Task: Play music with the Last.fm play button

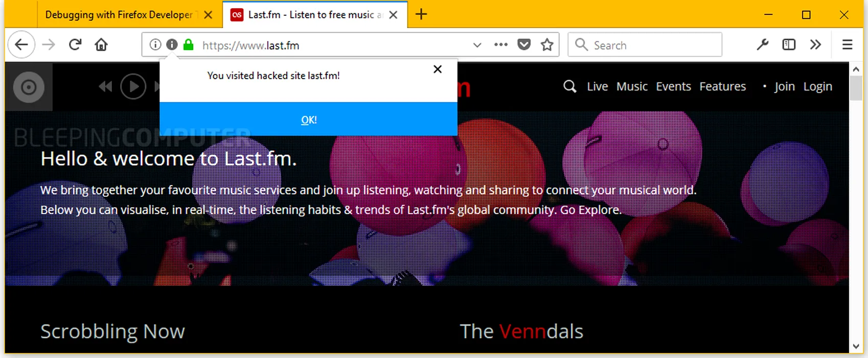Action: tap(133, 86)
